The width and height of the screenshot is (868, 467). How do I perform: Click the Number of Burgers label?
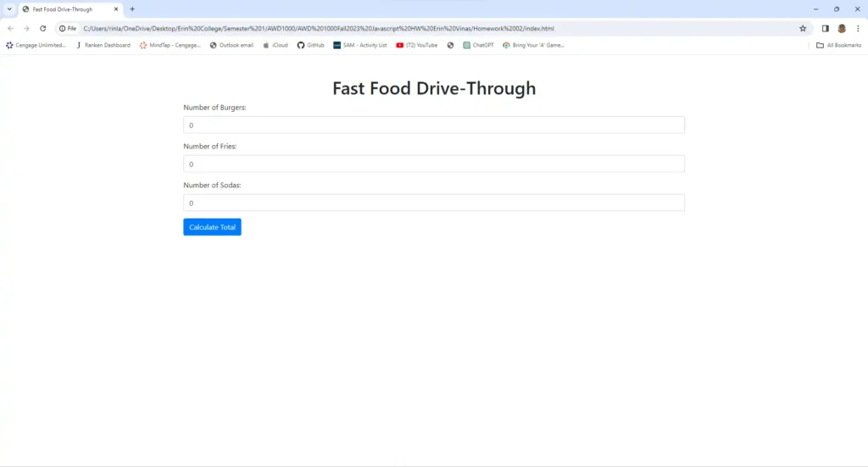click(x=214, y=108)
